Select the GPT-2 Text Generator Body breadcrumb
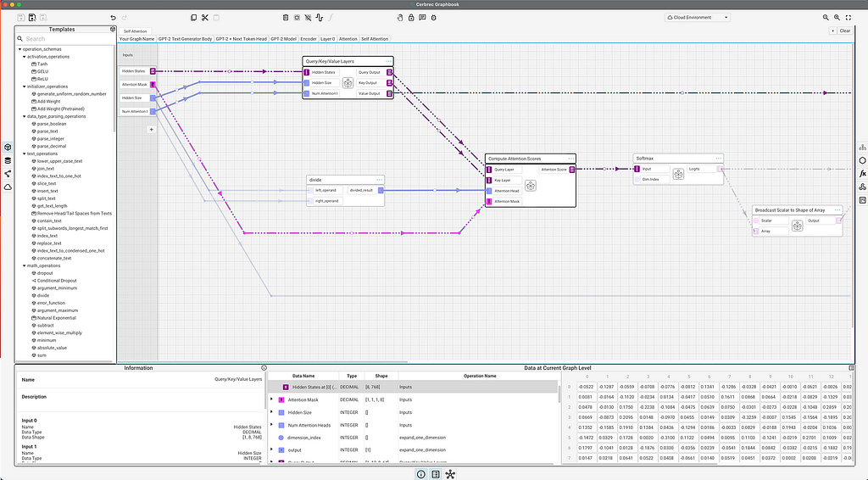 (185, 39)
